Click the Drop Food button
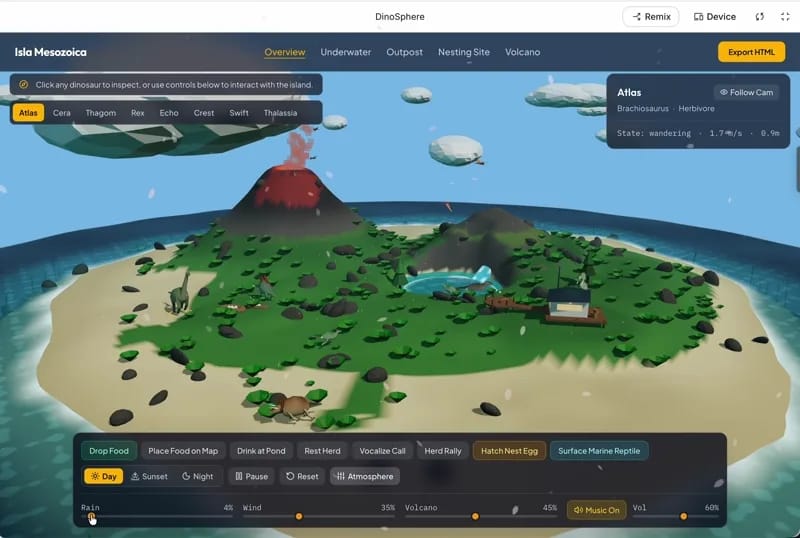 (x=109, y=451)
